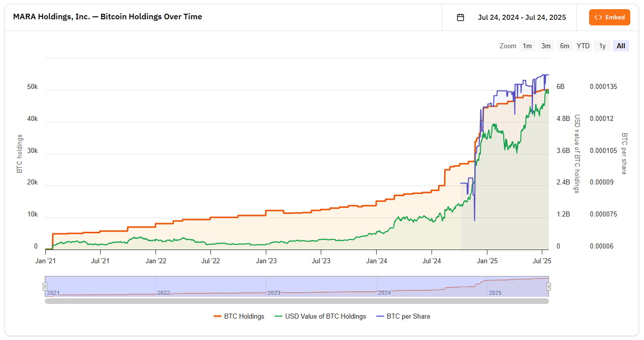
Task: Click the Jul '23 x-axis label
Action: 321,261
